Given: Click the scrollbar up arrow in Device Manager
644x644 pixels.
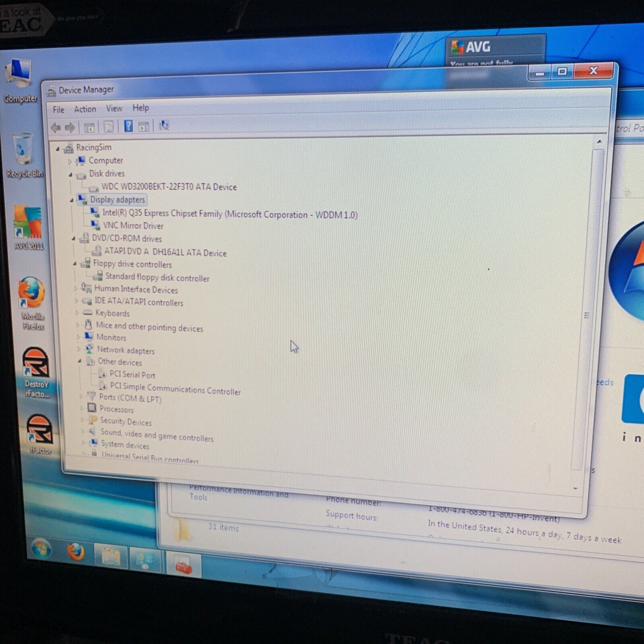Looking at the screenshot, I should (x=599, y=142).
